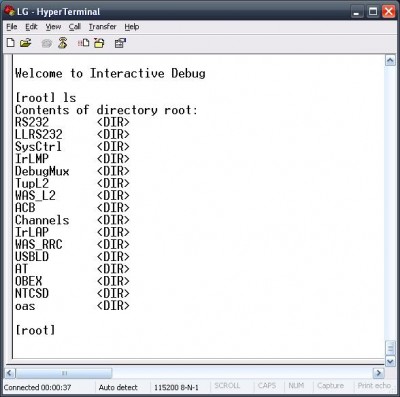
Task: Maximize the HyperTerminal window
Action: tap(373, 12)
